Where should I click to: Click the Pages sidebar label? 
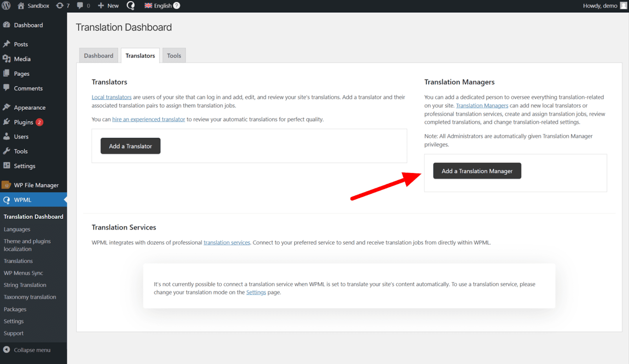point(22,74)
